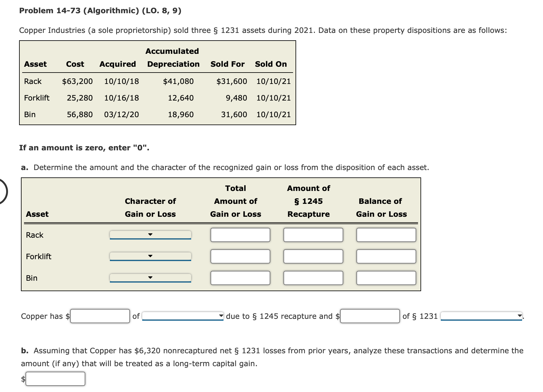543x392 pixels.
Task: Select Rack's Total Amount of Gain or Loss field
Action: point(240,235)
